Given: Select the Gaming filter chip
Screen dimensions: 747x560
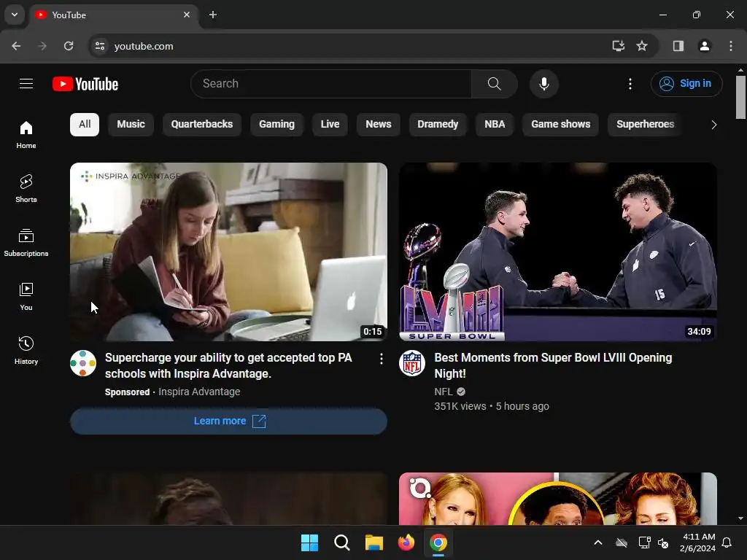Looking at the screenshot, I should point(276,124).
